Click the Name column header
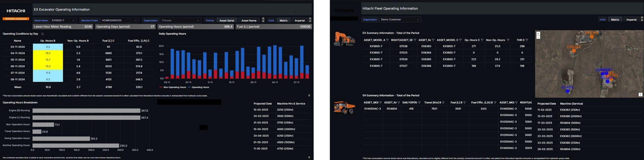Screen dimensions: 644x160 point(17,41)
